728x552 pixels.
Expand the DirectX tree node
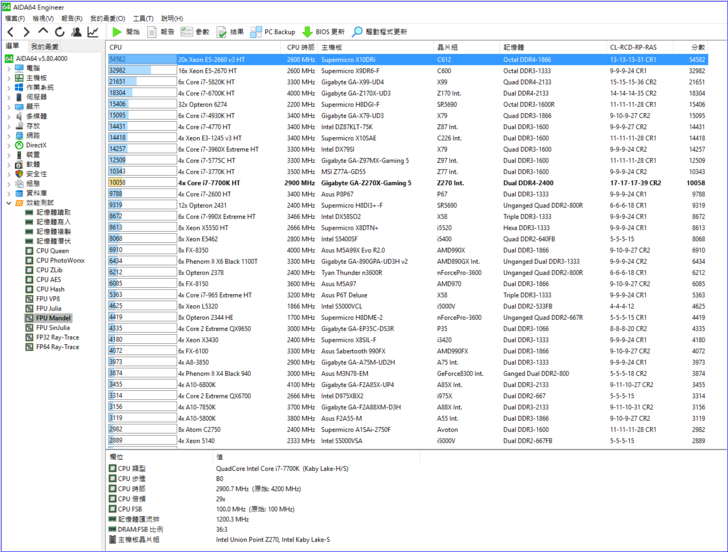[x=10, y=145]
